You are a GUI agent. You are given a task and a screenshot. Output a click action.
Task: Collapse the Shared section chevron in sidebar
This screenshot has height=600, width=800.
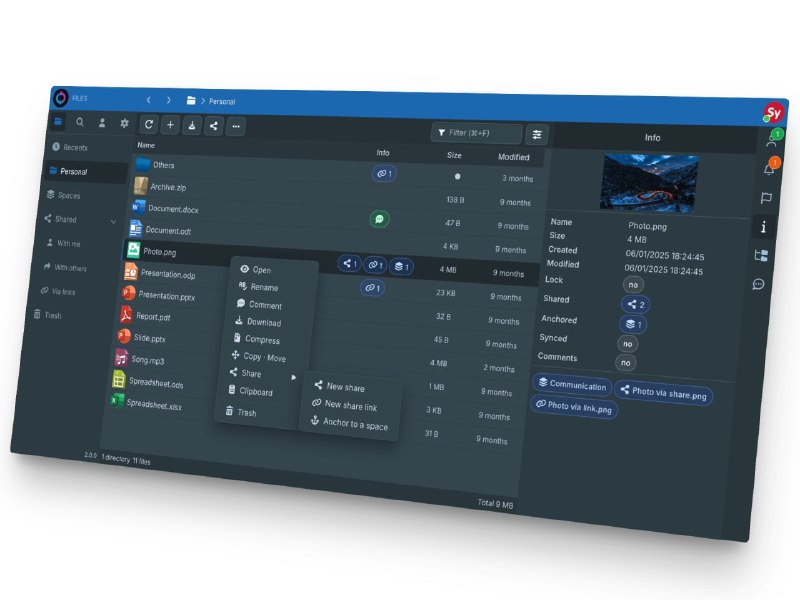point(113,222)
